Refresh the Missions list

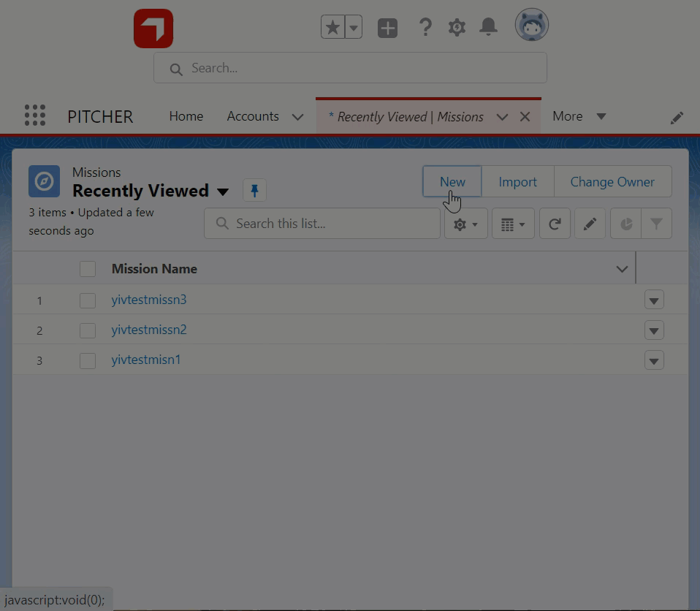point(555,224)
